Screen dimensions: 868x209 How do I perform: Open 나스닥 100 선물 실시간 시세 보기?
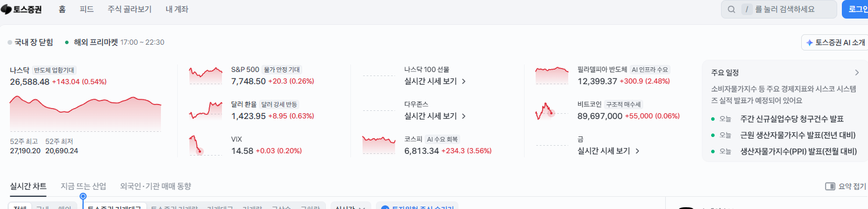pos(435,81)
